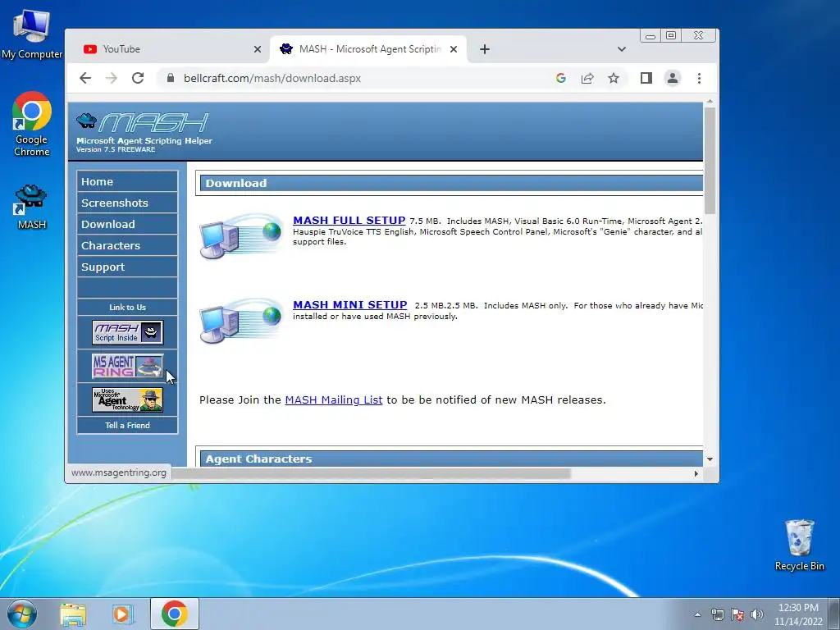The image size is (840, 630).
Task: Open Windows Media Player from taskbar
Action: click(123, 614)
